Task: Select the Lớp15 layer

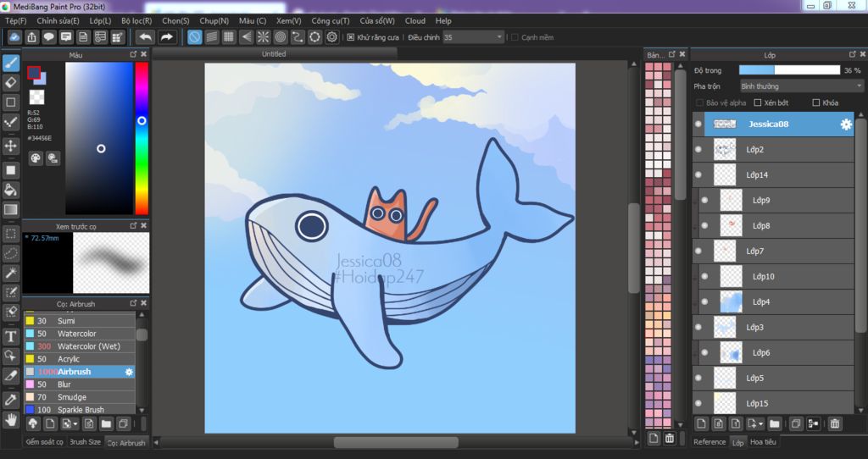Action: click(773, 403)
